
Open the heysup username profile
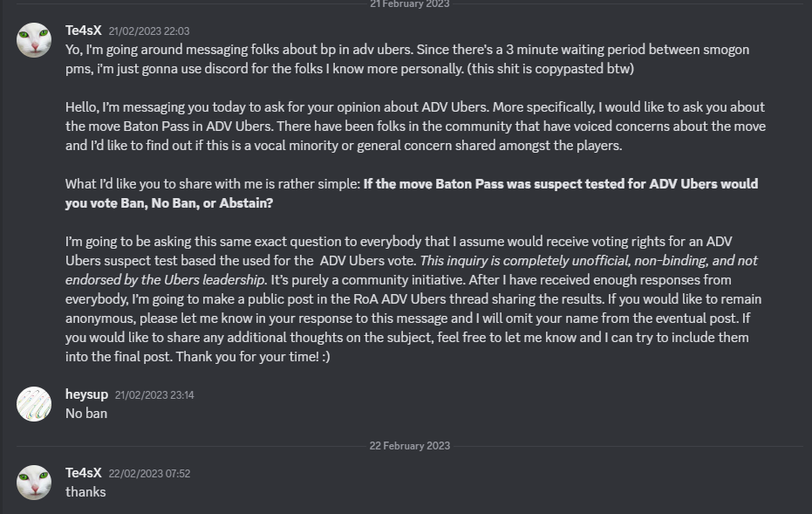86,394
